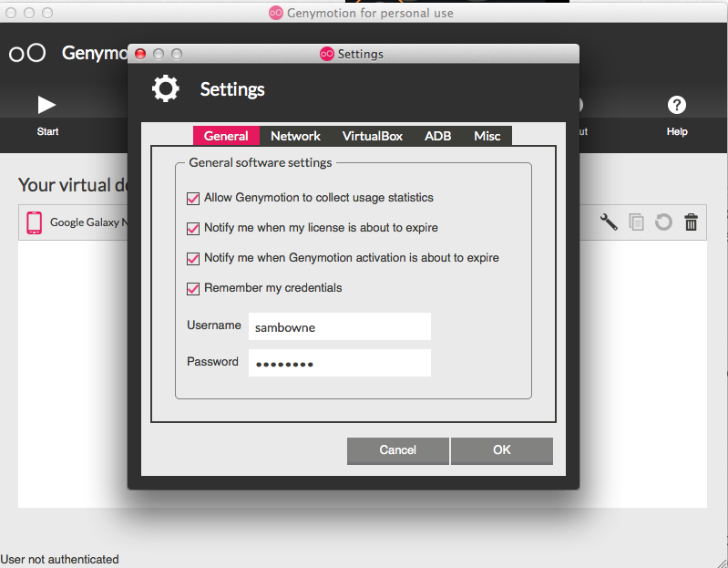Close the Settings dialog with red button
Viewport: 728px width, 568px height.
point(140,54)
